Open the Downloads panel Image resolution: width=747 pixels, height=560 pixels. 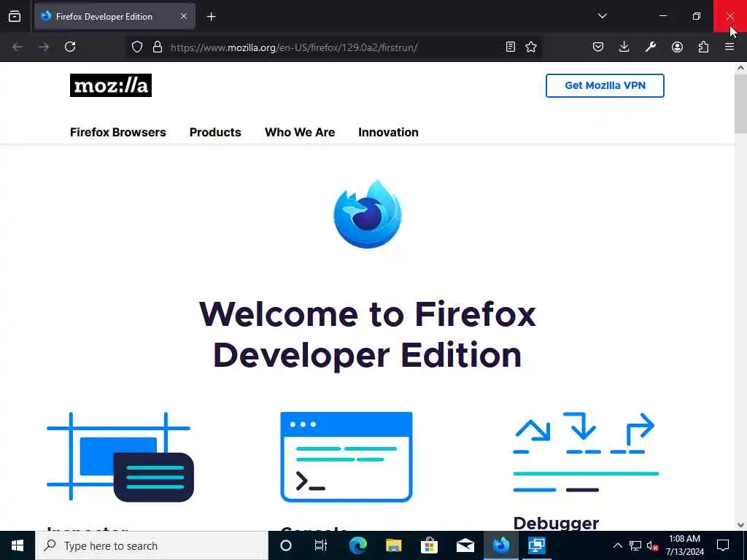(x=624, y=47)
